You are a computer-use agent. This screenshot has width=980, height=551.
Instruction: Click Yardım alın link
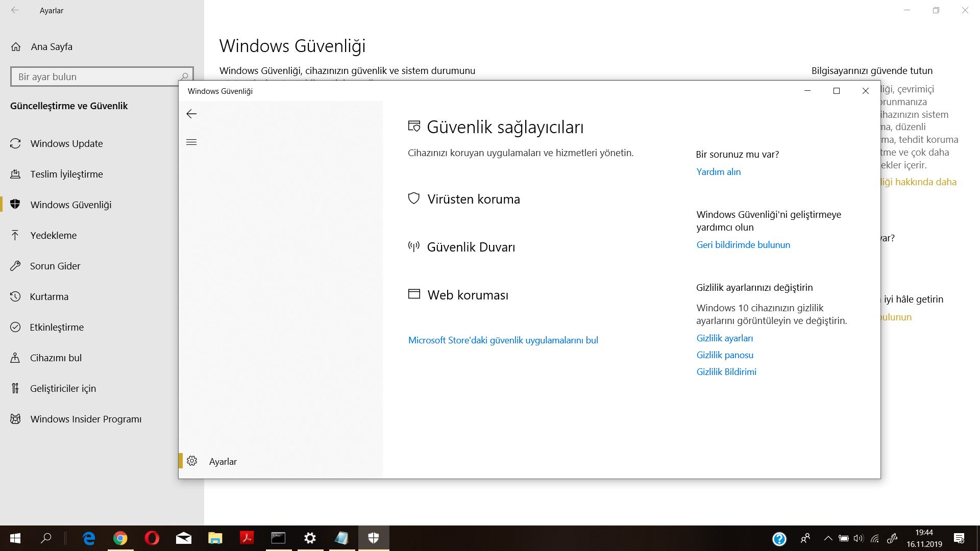719,172
